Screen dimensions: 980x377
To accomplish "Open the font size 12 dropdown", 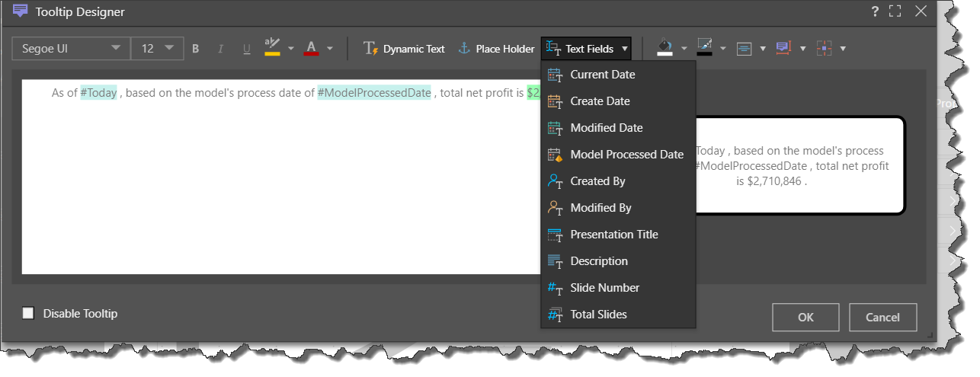I will pyautogui.click(x=157, y=49).
